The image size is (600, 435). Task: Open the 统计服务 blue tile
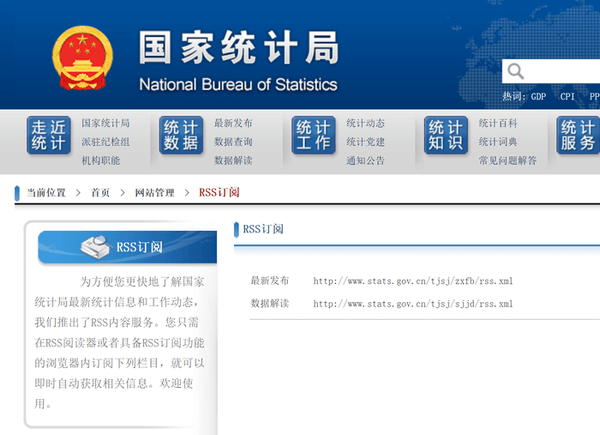578,135
